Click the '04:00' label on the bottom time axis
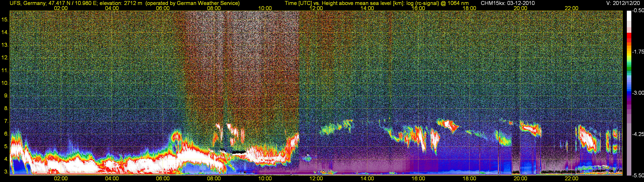644x182 pixels. click(x=112, y=179)
